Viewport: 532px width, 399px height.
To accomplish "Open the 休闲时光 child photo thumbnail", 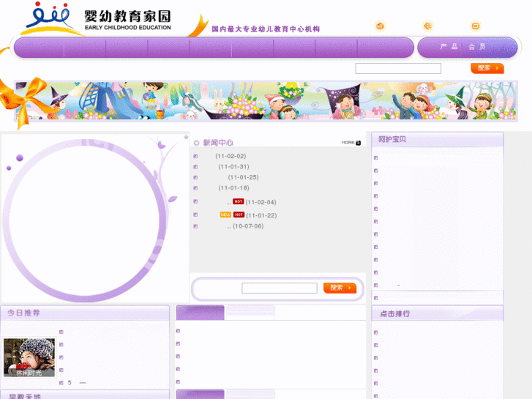I will (29, 357).
